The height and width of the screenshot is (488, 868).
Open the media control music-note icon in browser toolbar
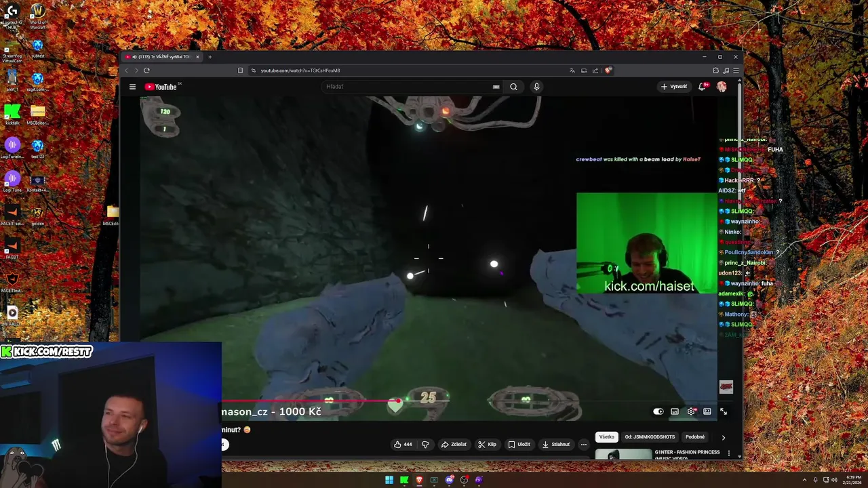tap(726, 70)
